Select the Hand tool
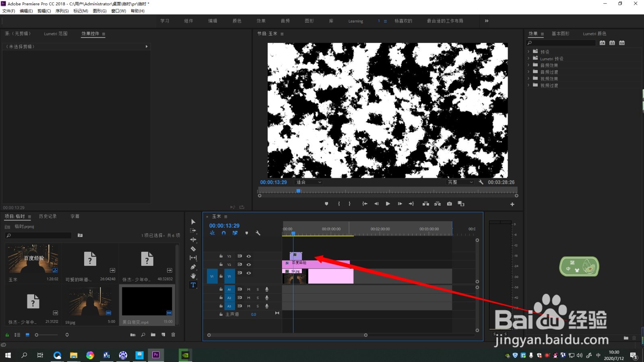 pos(193,276)
